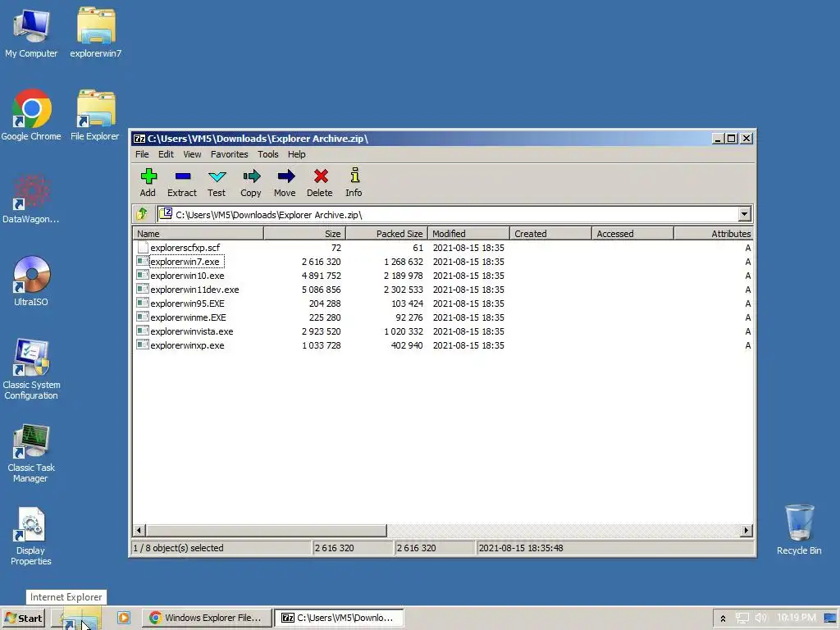Sort by Attributes column header

tap(714, 234)
